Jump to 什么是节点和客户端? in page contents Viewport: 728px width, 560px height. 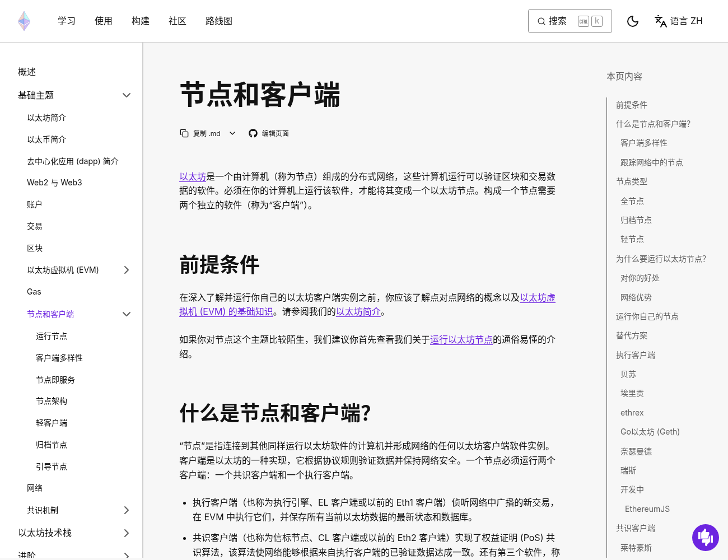tap(654, 124)
